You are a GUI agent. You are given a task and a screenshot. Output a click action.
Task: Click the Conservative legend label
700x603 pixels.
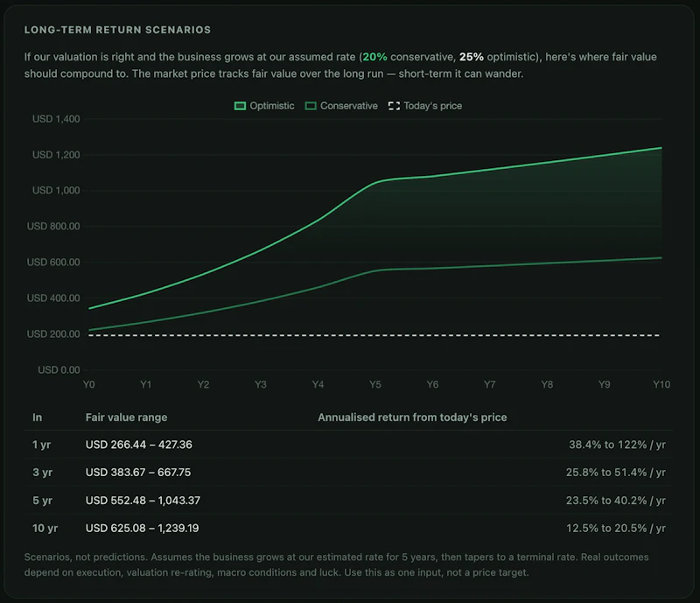click(348, 106)
